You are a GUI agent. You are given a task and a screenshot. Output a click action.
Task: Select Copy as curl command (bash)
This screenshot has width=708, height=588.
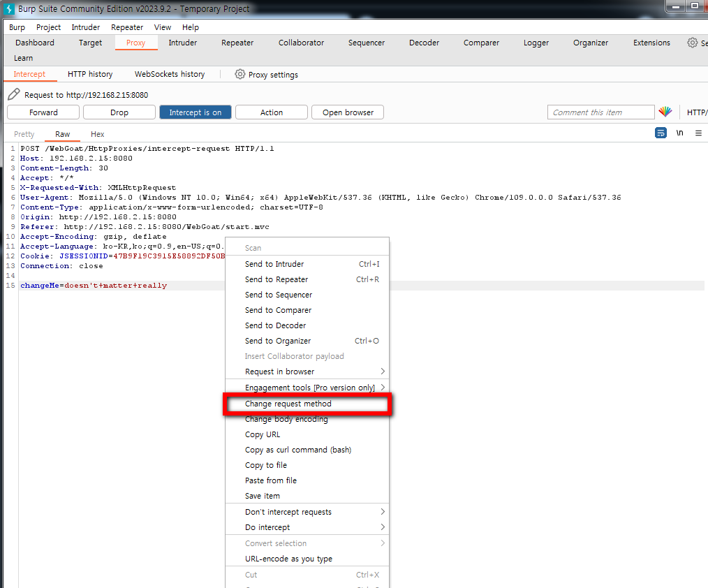tap(307, 450)
